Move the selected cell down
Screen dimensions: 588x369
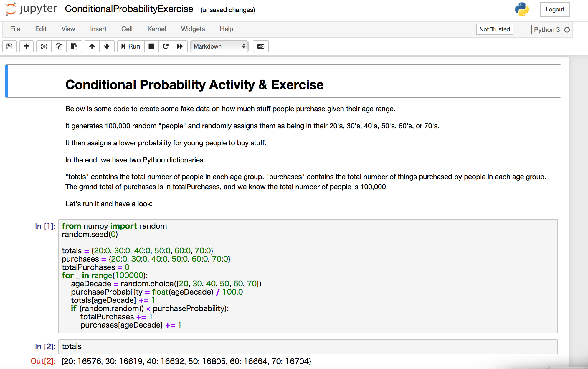107,46
